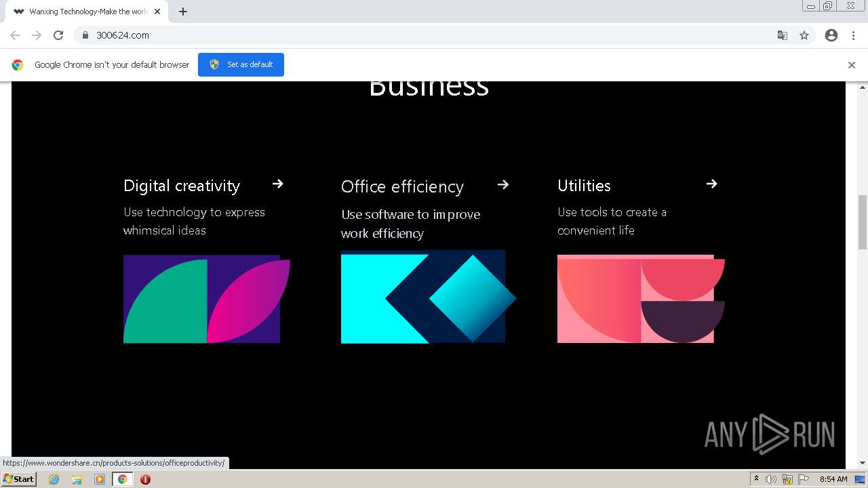Click arrow next to Office efficiency
The image size is (868, 488).
[x=503, y=184]
